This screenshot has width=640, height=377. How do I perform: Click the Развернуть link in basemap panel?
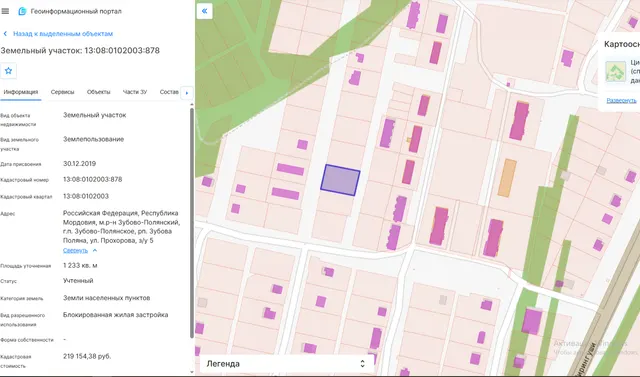click(x=621, y=100)
